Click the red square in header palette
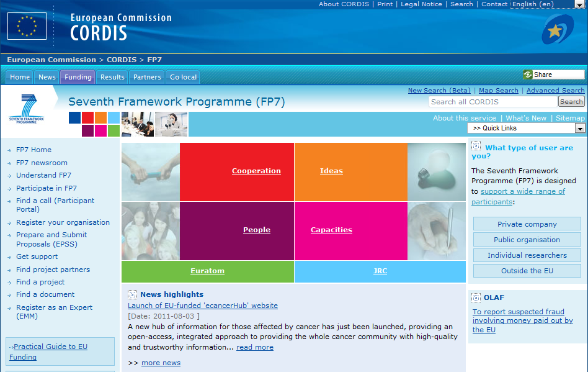Viewport: 588px width, 372px height. [x=87, y=117]
